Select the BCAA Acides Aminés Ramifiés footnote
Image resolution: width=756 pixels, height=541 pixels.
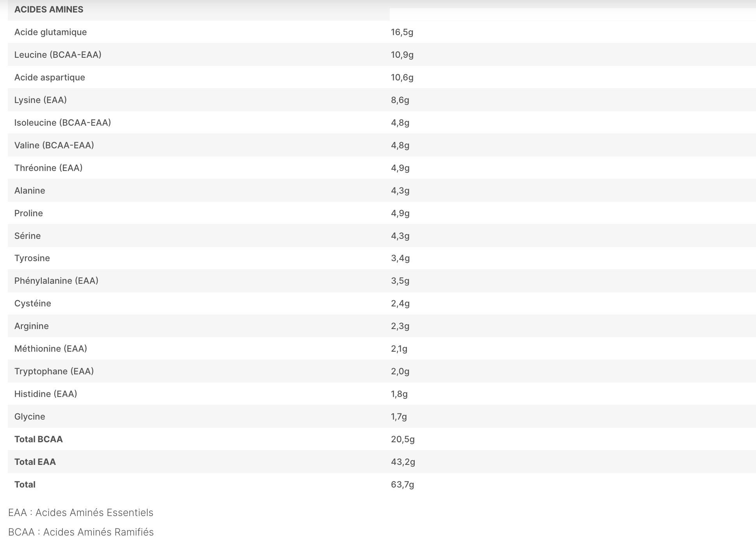pos(81,532)
